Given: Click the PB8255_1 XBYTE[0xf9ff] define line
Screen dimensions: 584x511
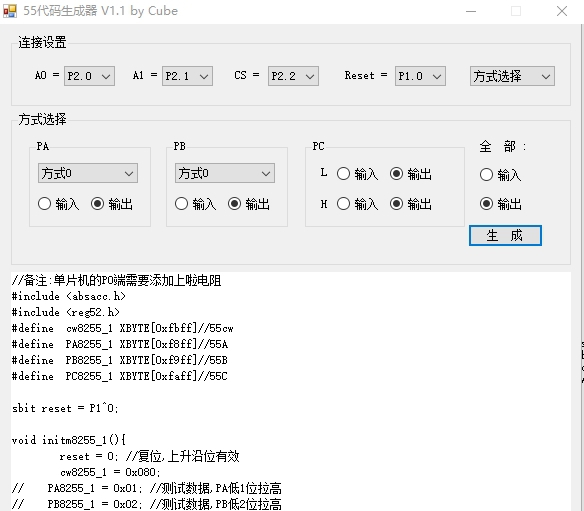Looking at the screenshot, I should tap(120, 360).
